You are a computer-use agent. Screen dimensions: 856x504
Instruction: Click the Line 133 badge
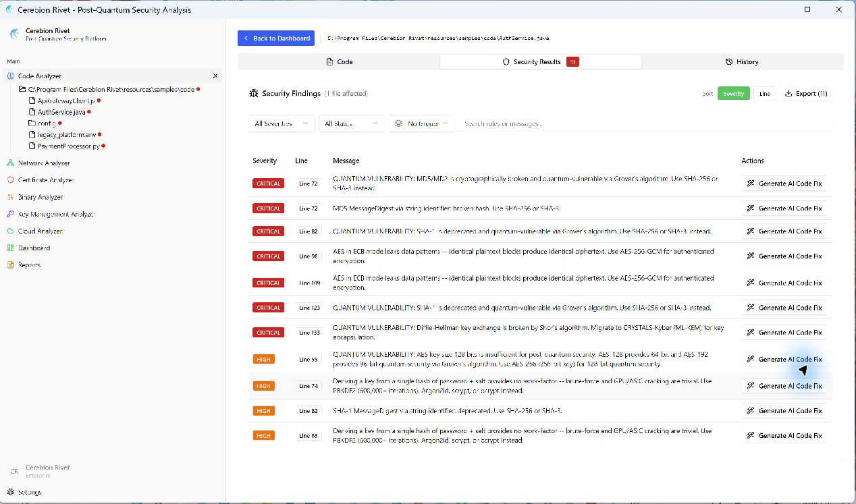[x=309, y=333]
